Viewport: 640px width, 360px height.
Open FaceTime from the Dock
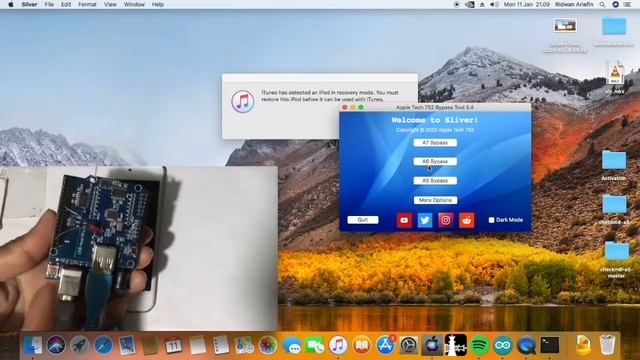pyautogui.click(x=315, y=345)
